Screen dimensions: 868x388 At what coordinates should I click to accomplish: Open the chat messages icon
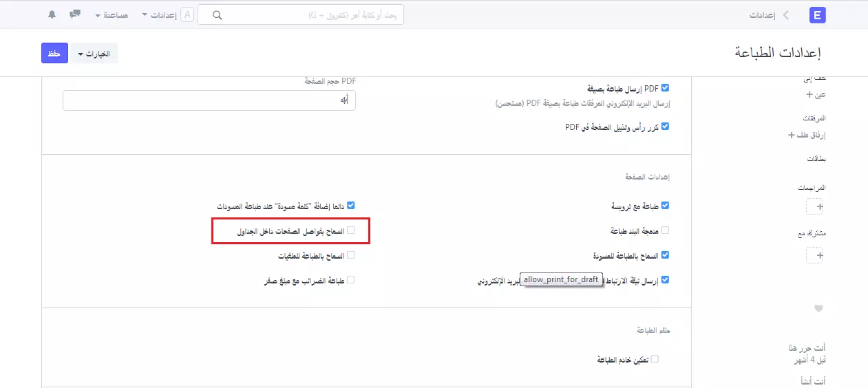76,14
